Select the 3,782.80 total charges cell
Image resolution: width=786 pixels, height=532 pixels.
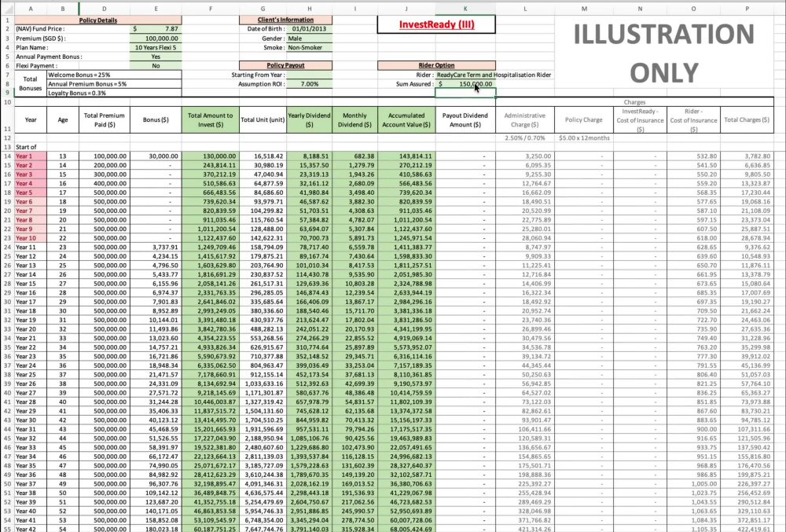(x=747, y=156)
